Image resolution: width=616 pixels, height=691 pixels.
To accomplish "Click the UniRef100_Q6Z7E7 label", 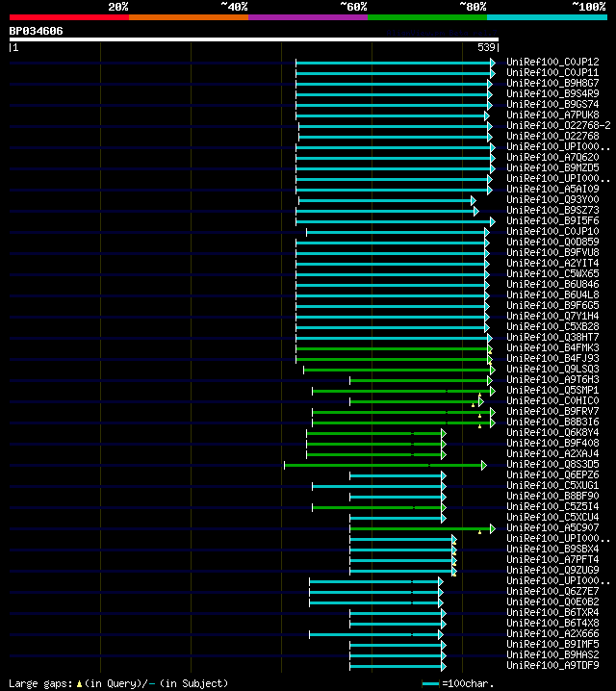I will click(x=552, y=591).
